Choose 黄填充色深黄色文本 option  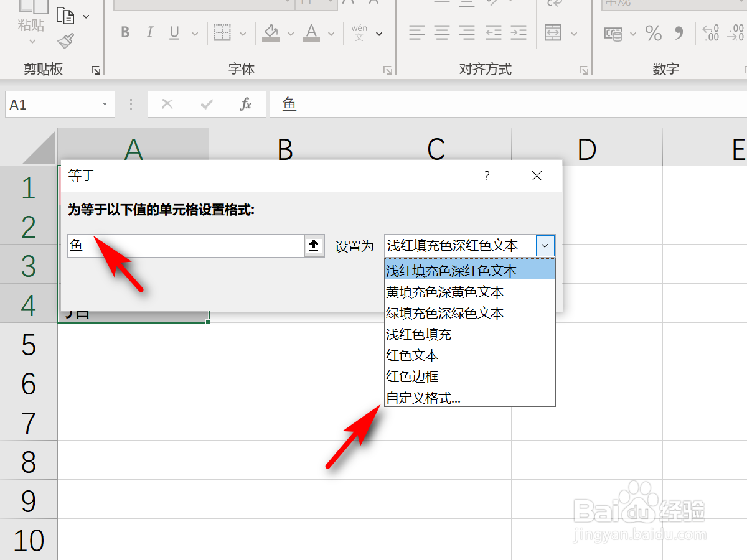470,292
